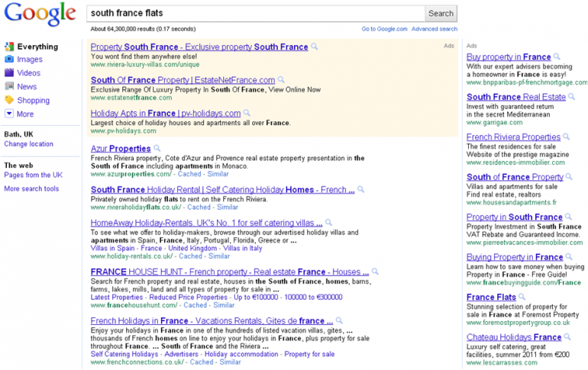The image size is (588, 370).
Task: Click Similar link for rivieraholidayflats.co.uk
Action: tap(228, 207)
